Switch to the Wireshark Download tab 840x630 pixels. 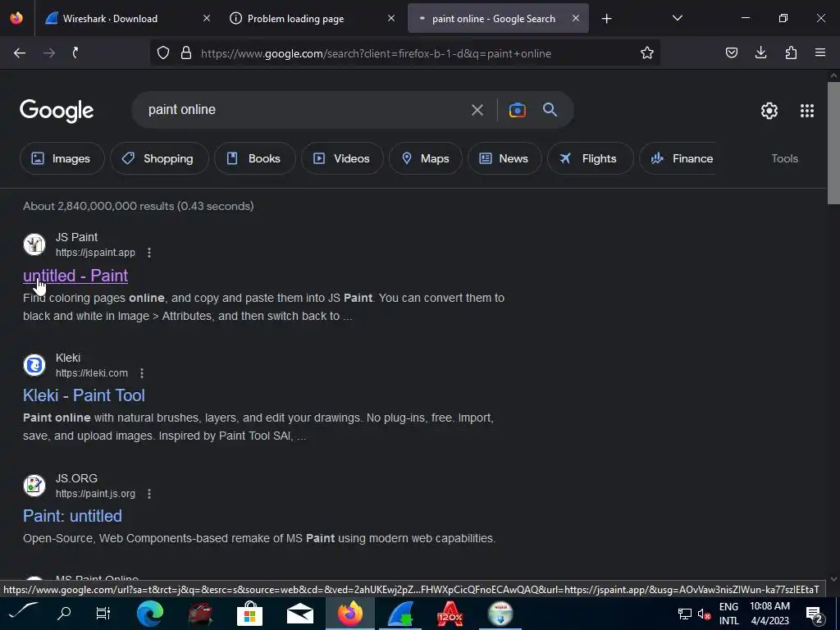pos(126,18)
